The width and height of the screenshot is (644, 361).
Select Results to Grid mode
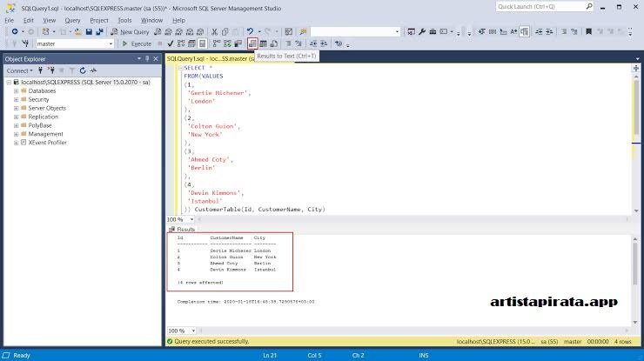point(264,43)
